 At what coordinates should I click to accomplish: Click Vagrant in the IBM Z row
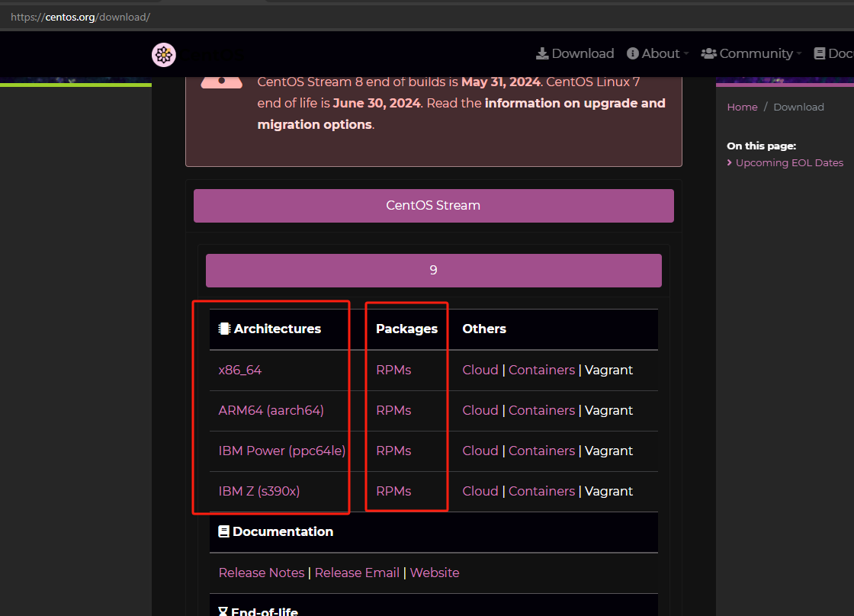point(608,491)
